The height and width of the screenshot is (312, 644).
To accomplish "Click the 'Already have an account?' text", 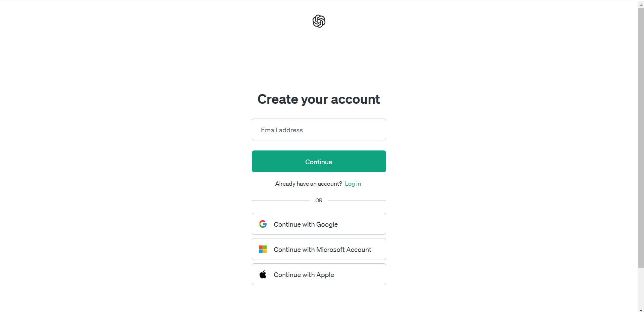I will click(x=308, y=184).
